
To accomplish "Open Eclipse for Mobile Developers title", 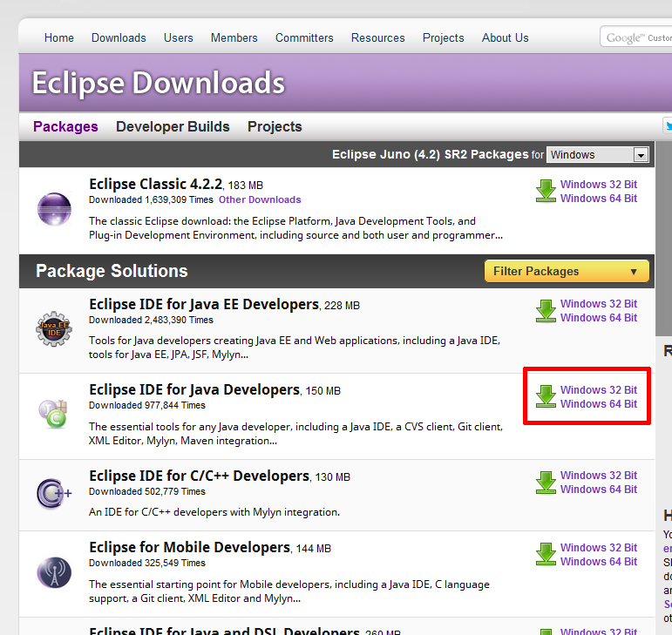I will click(x=189, y=548).
